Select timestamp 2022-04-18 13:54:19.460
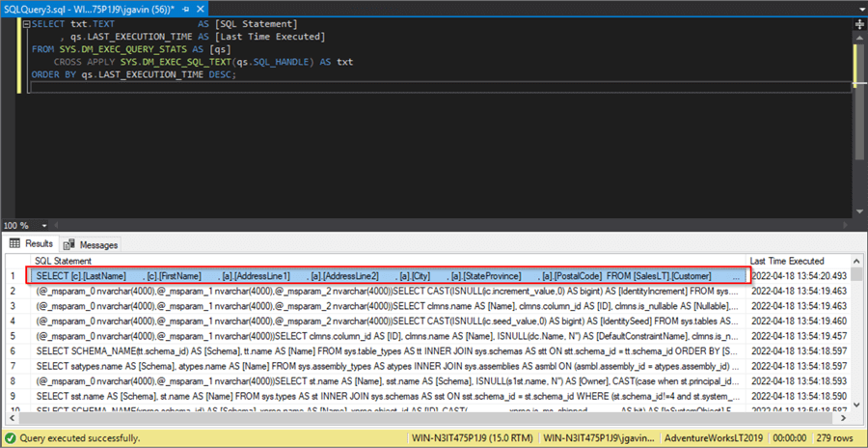Image resolution: width=868 pixels, height=448 pixels. [x=798, y=321]
